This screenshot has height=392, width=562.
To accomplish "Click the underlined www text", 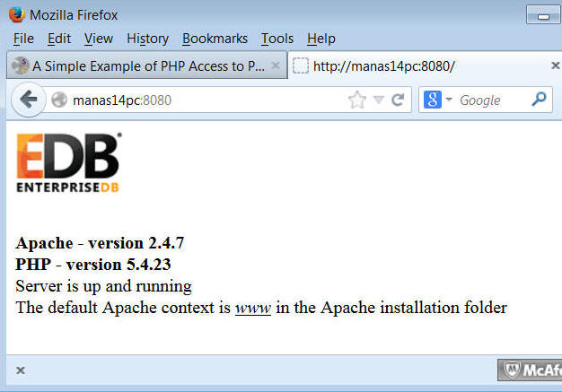I will pyautogui.click(x=253, y=308).
